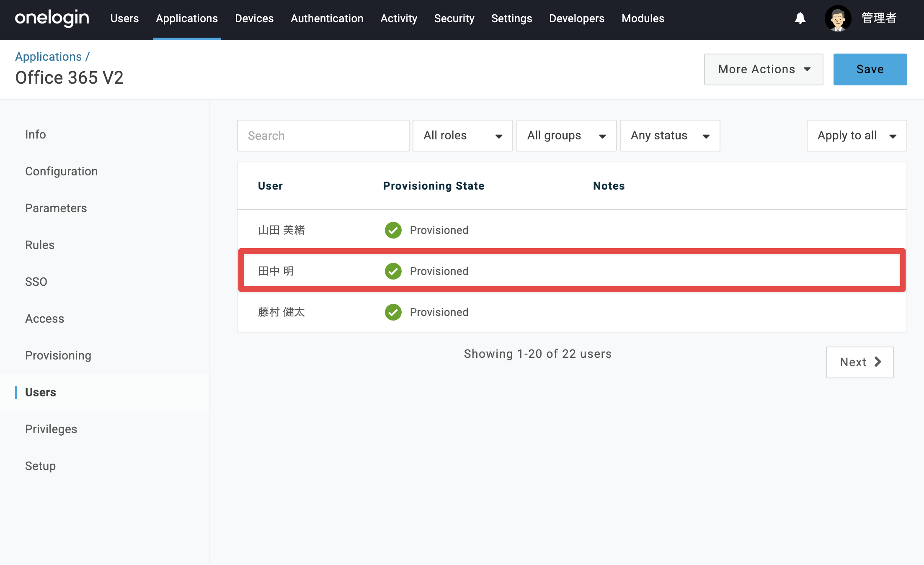
Task: Select the 田中 明 user row
Action: (x=572, y=271)
